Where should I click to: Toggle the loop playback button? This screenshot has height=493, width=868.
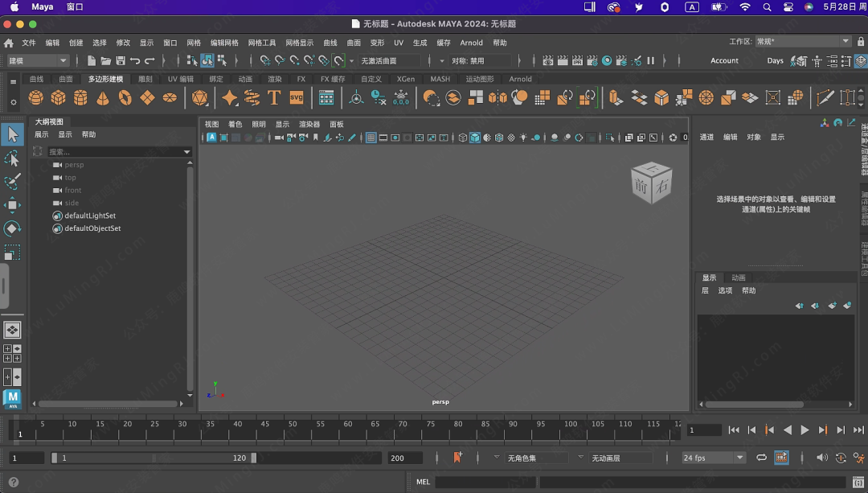pos(761,458)
